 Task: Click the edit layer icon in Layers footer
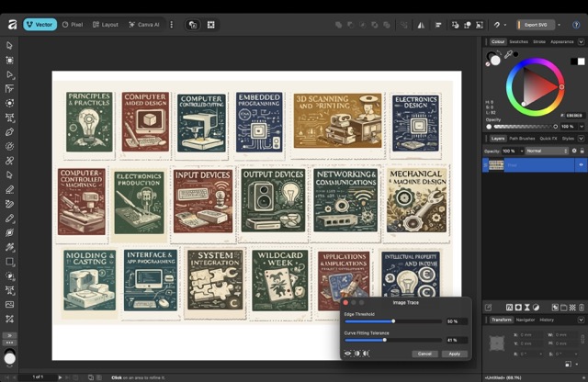[x=488, y=308]
